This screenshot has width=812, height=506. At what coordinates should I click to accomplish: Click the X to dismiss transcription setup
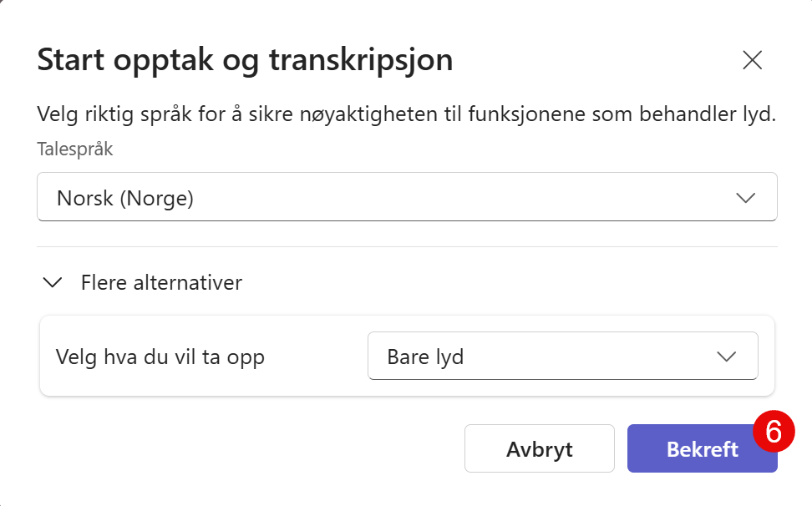pyautogui.click(x=752, y=59)
